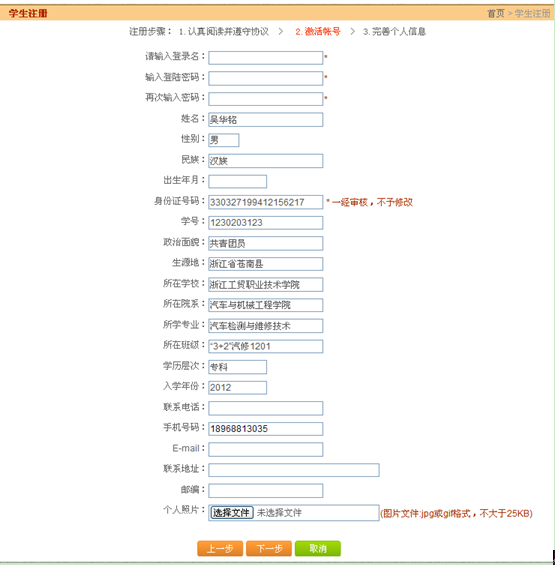
Task: Click the 性别 gender field
Action: pos(223,140)
